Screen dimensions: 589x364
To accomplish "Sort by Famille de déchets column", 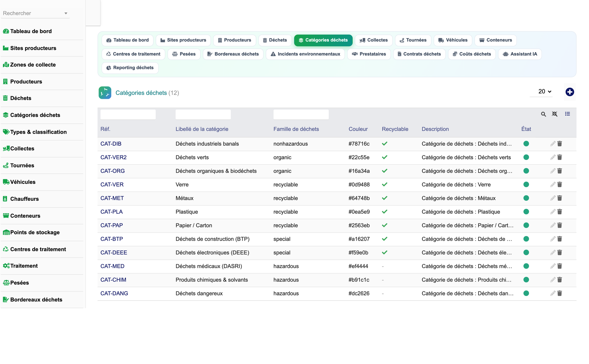I will point(296,129).
